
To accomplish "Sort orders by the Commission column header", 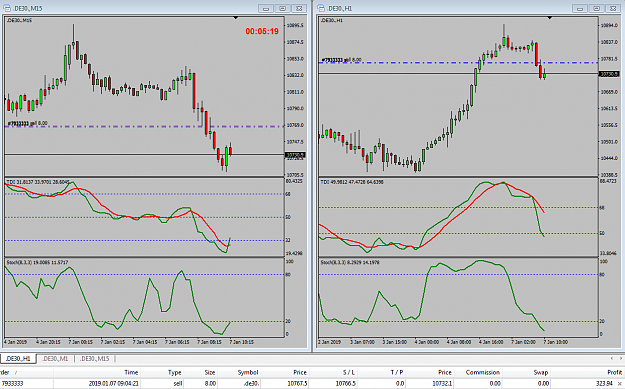I will coord(483,372).
